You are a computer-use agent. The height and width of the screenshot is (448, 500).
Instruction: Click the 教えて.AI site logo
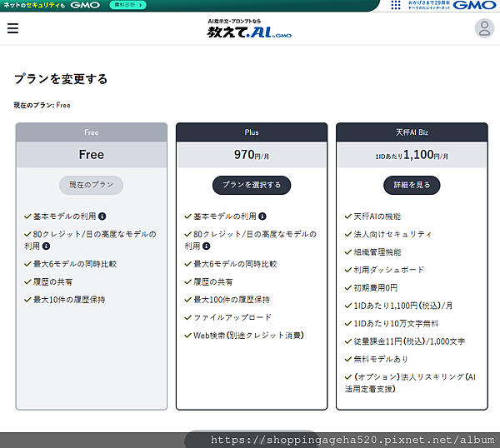pyautogui.click(x=249, y=28)
